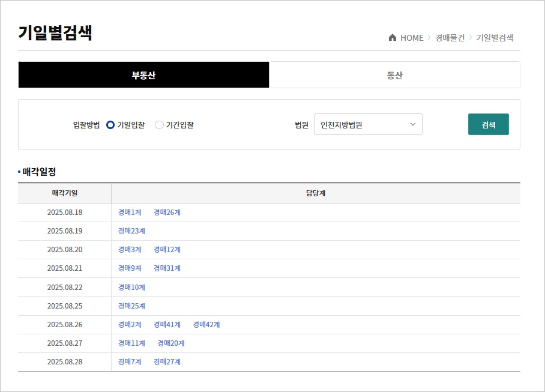Click date cell 2025.08.21
545x392 pixels.
[65, 268]
